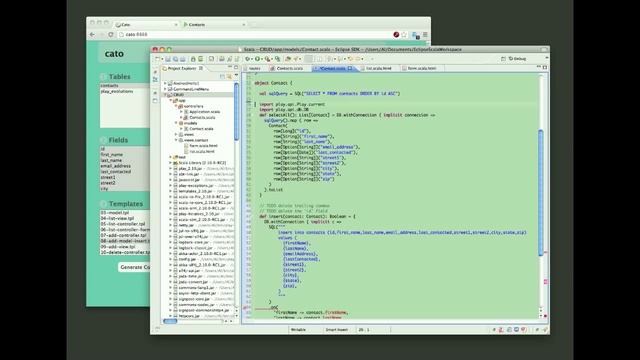Expand the Scala Library node
The width and height of the screenshot is (640, 360).
point(171,162)
